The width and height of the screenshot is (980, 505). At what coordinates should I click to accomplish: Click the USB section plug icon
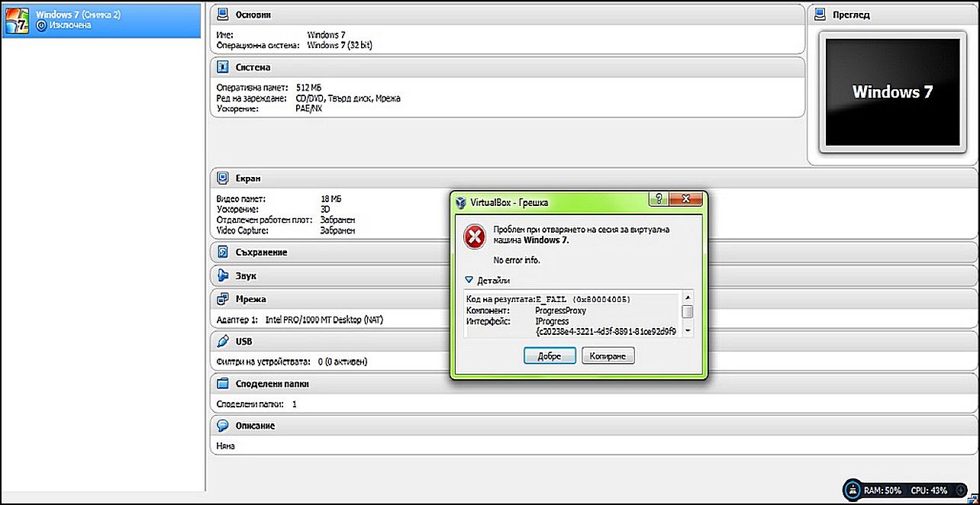[x=223, y=341]
